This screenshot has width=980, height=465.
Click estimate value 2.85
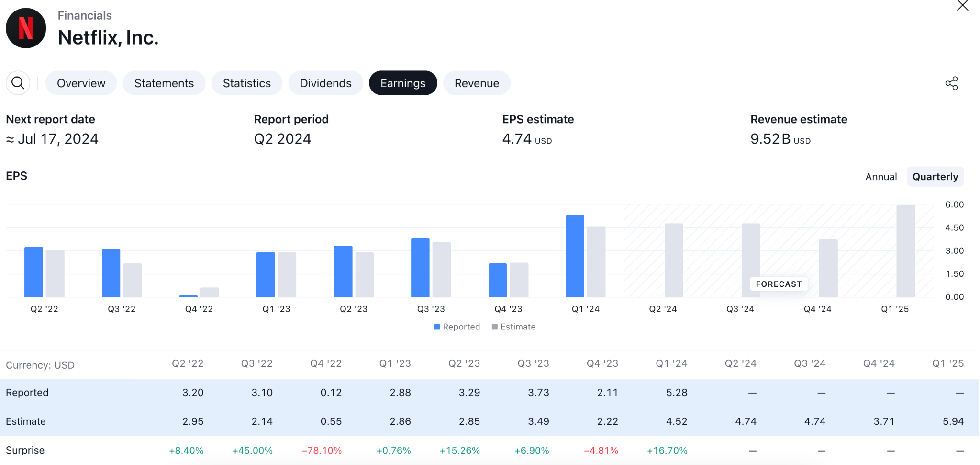click(x=469, y=421)
